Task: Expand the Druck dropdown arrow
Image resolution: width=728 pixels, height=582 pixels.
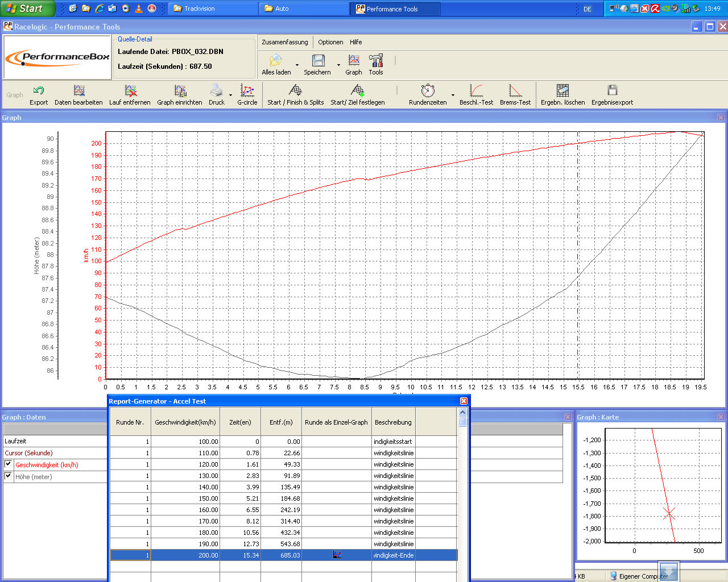Action: pyautogui.click(x=230, y=95)
